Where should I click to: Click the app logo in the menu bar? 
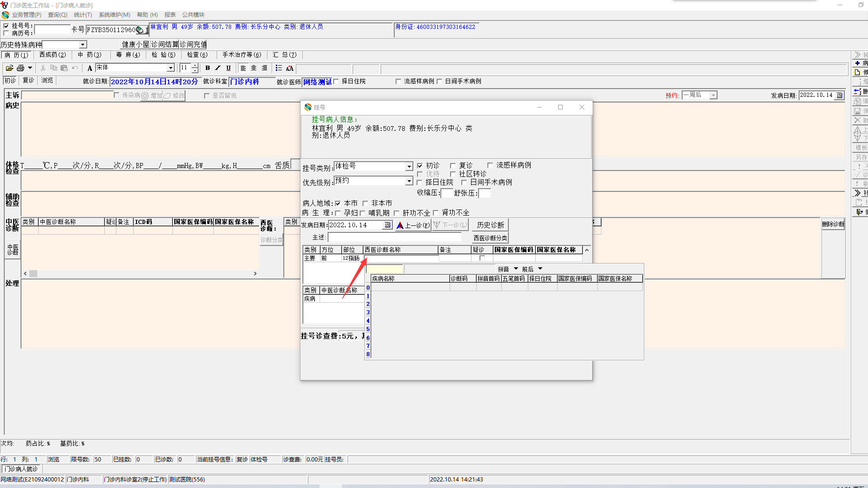click(x=5, y=15)
